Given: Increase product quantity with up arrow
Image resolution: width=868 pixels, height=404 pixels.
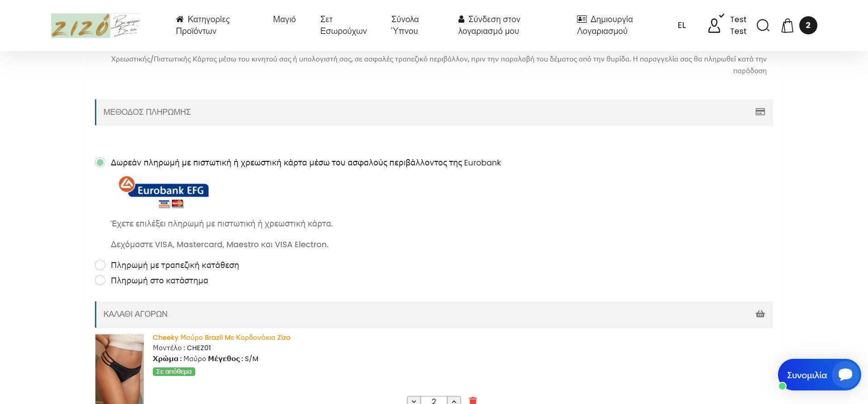Looking at the screenshot, I should 454,400.
